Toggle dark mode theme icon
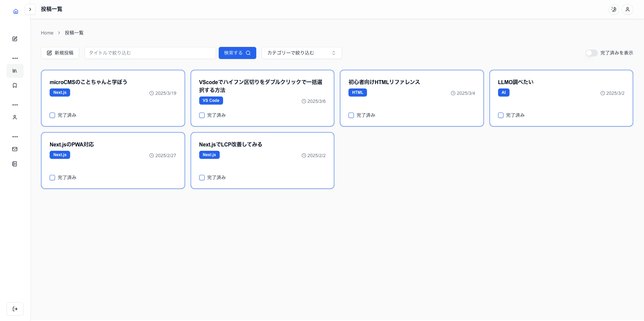Image resolution: width=644 pixels, height=321 pixels. (x=614, y=9)
